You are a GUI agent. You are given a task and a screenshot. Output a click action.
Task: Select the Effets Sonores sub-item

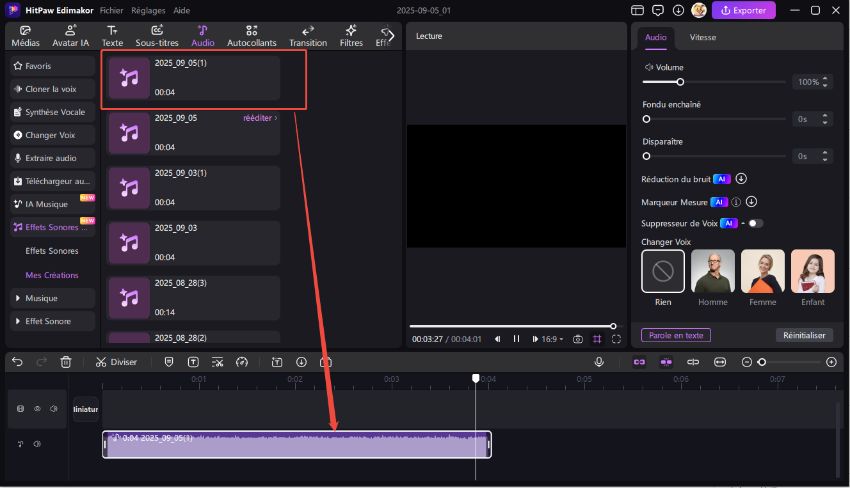[x=52, y=251]
